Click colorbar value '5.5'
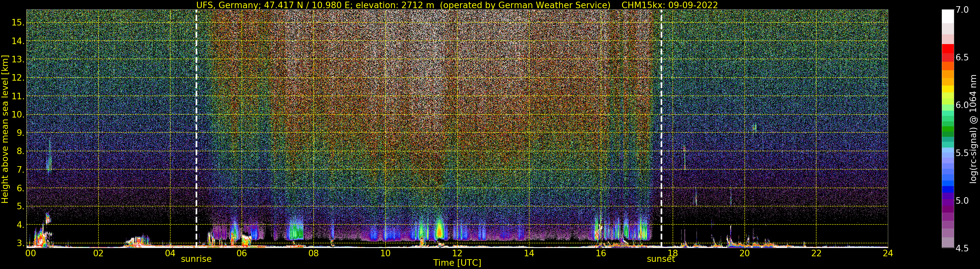 962,153
